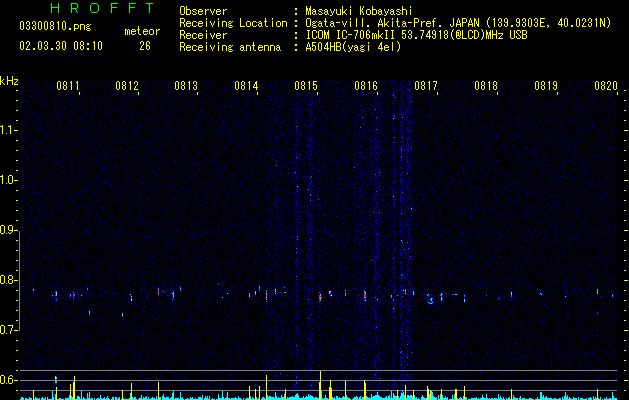This screenshot has height=400, width=629.
Task: Click the 0819 time marker
Action: tap(546, 85)
